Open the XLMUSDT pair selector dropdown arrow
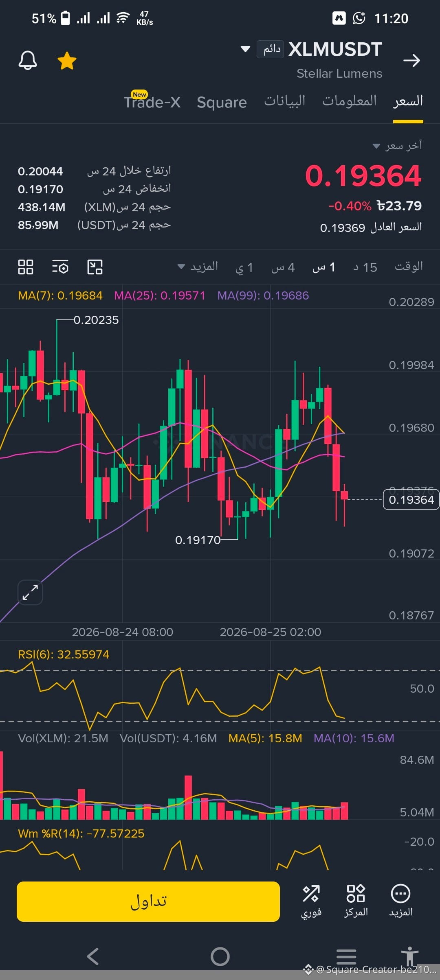This screenshot has width=440, height=980. 245,49
